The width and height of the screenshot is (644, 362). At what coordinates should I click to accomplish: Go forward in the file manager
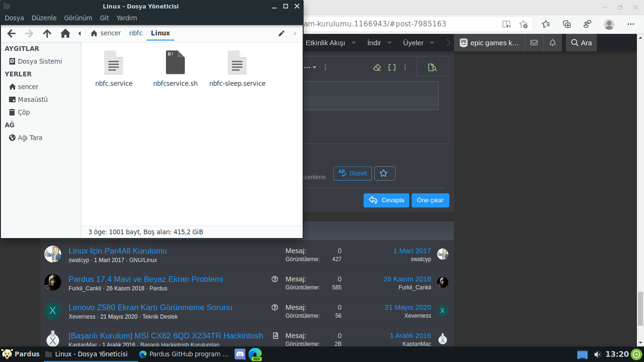pos(29,33)
